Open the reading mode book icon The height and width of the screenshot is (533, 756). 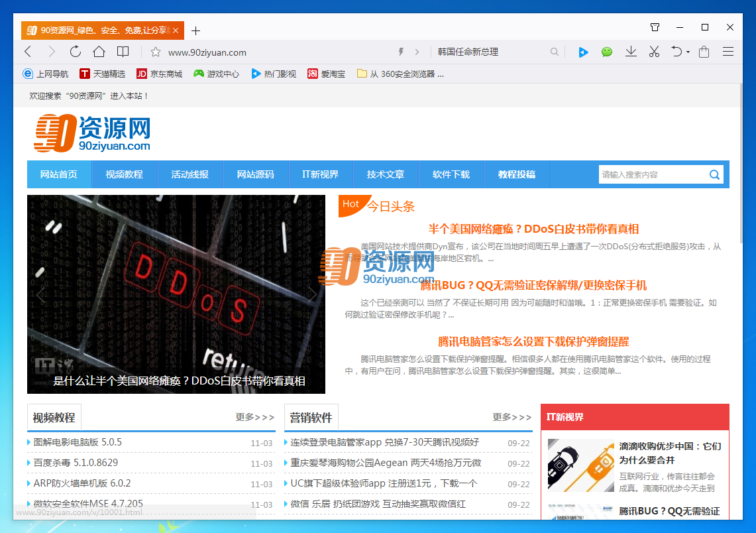[x=123, y=52]
